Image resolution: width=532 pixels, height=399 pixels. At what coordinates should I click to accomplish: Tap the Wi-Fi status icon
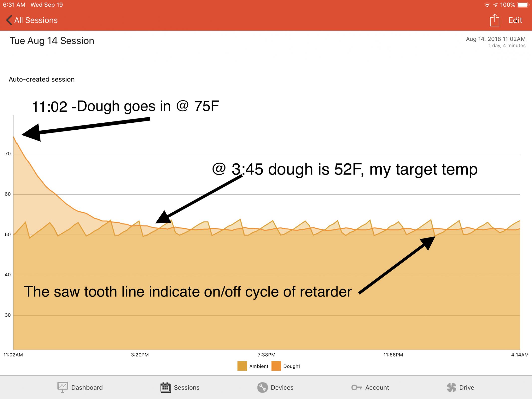pyautogui.click(x=487, y=5)
